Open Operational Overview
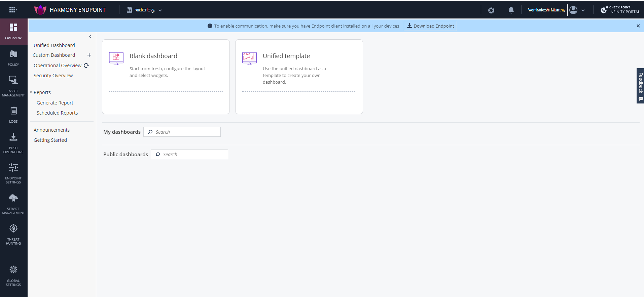Viewport: 644px width, 297px height. coord(58,66)
